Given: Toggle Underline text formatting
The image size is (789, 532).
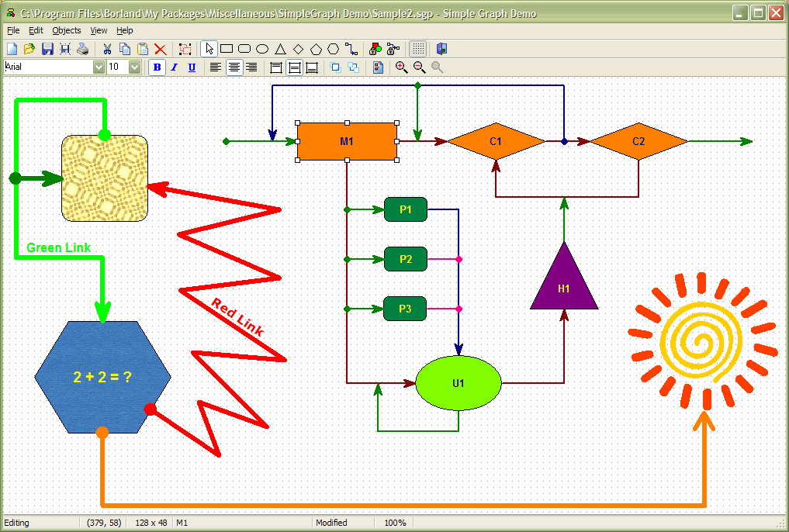Looking at the screenshot, I should tap(192, 67).
